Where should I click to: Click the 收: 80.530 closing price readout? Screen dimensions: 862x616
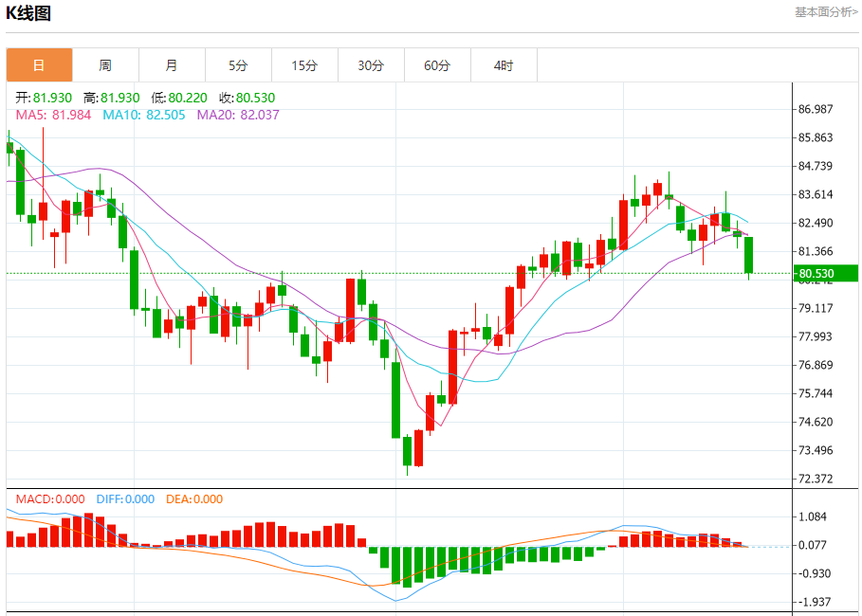248,98
